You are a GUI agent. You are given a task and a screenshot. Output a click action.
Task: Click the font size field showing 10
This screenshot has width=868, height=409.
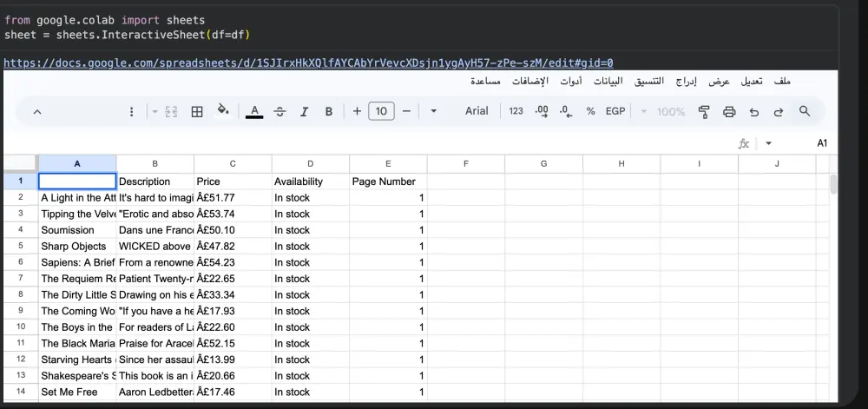point(381,111)
